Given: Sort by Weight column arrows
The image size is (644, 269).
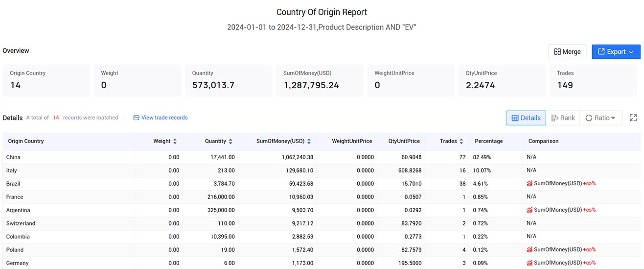Looking at the screenshot, I should [175, 141].
